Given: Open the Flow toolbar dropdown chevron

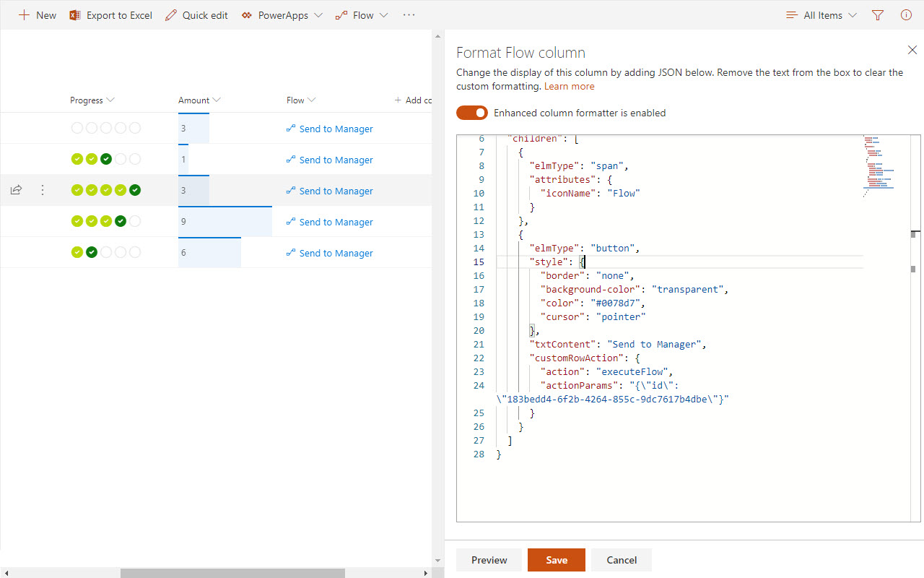Looking at the screenshot, I should tap(383, 15).
